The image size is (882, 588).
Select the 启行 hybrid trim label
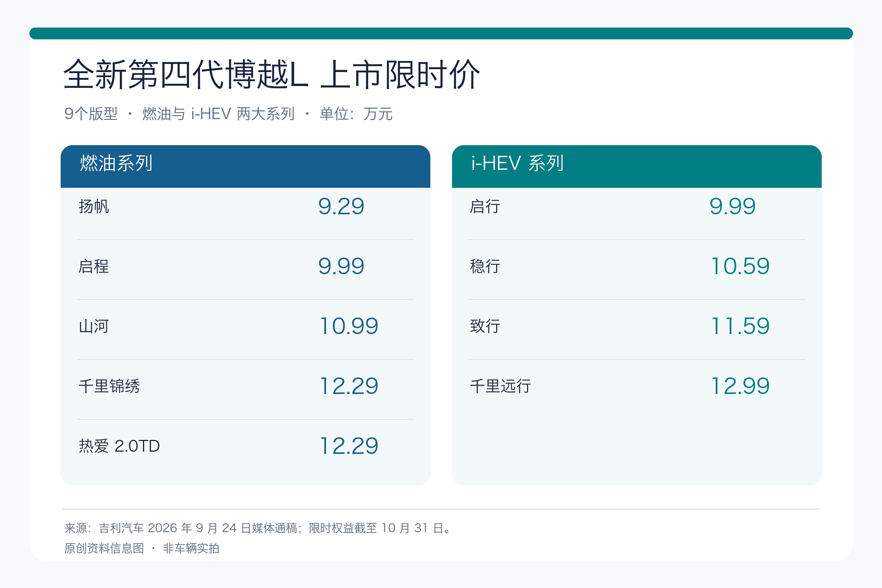tap(485, 206)
